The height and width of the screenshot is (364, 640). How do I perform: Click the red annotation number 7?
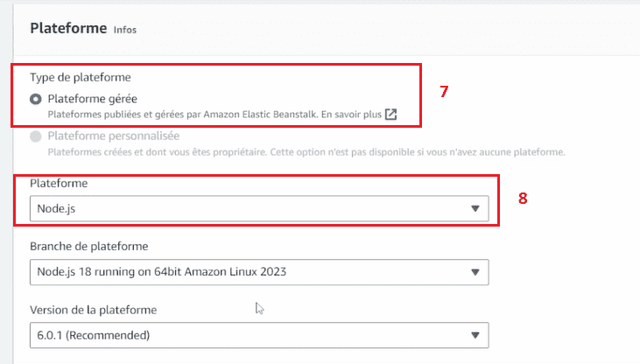444,91
